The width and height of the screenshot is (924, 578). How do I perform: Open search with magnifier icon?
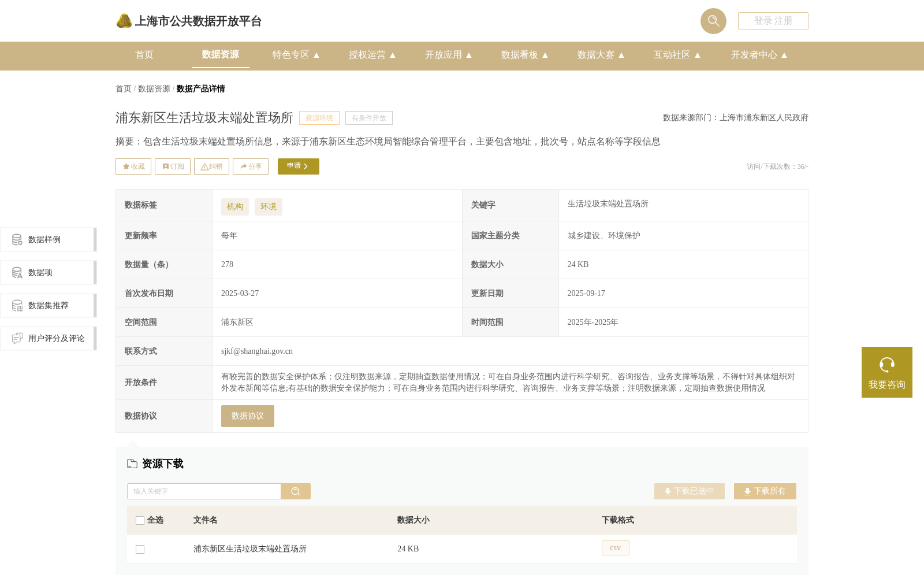(713, 21)
